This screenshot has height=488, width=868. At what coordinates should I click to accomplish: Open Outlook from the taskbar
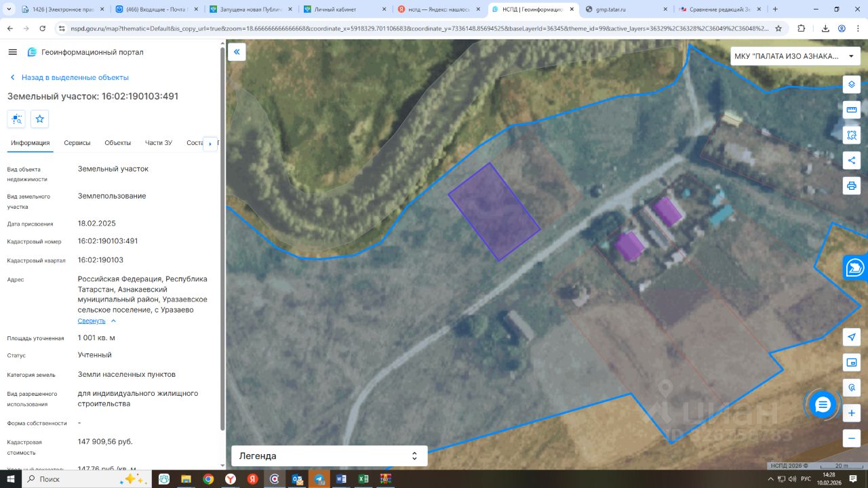pyautogui.click(x=296, y=479)
